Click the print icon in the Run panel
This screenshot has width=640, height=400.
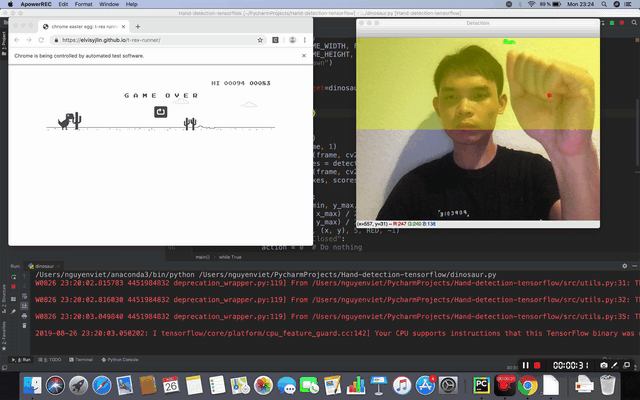pyautogui.click(x=24, y=316)
